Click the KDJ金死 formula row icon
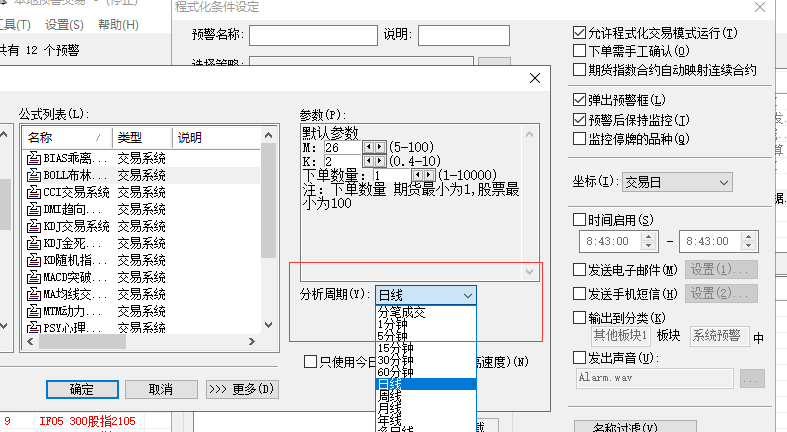 [x=34, y=243]
